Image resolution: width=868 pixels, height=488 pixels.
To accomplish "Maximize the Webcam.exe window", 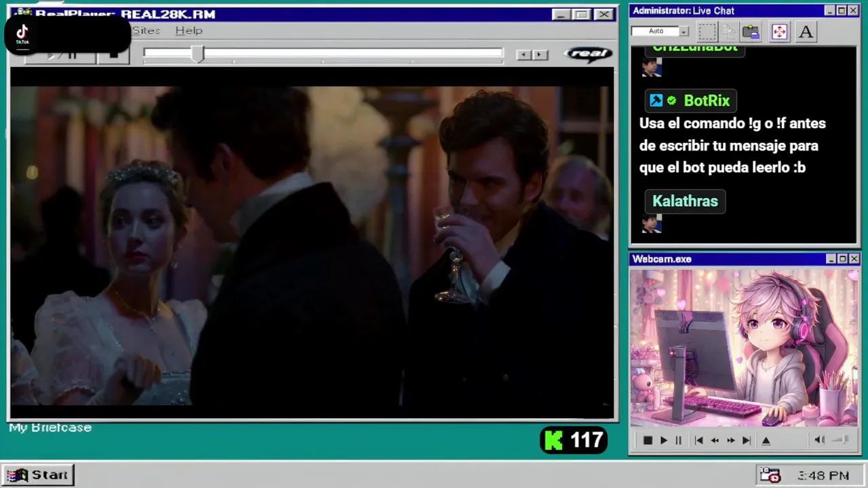I will click(x=842, y=259).
